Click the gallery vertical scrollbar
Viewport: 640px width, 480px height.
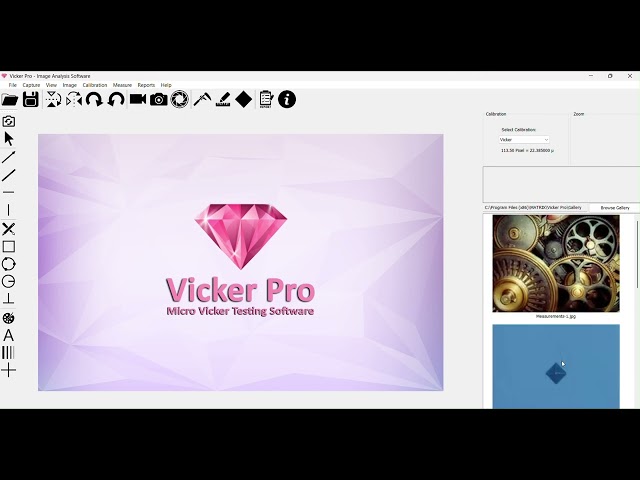point(637,254)
